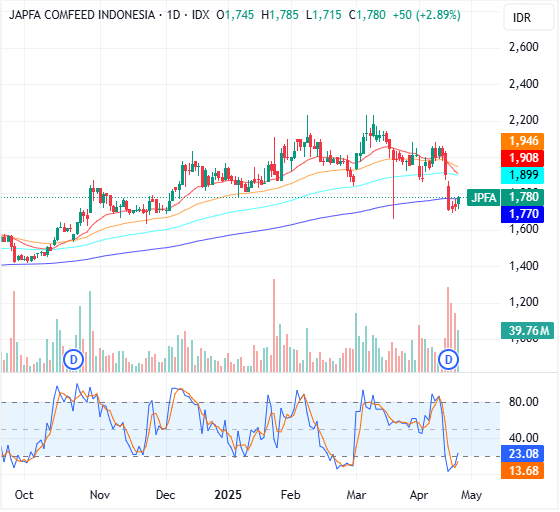560x512 pixels.
Task: Click the 1,200 price scale label
Action: pyautogui.click(x=524, y=302)
